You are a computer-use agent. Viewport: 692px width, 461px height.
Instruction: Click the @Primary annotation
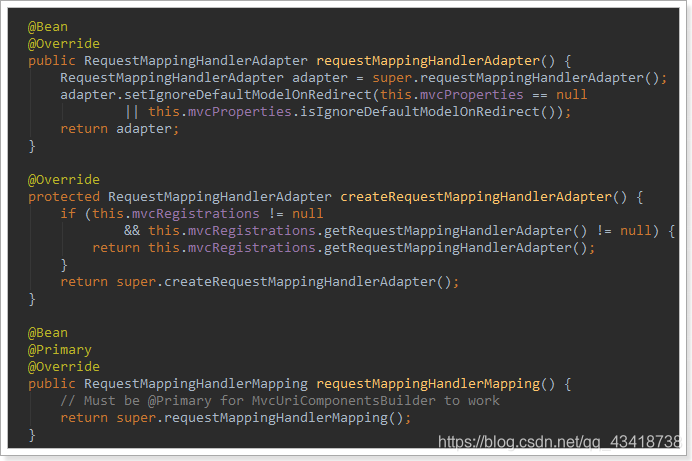tap(60, 350)
